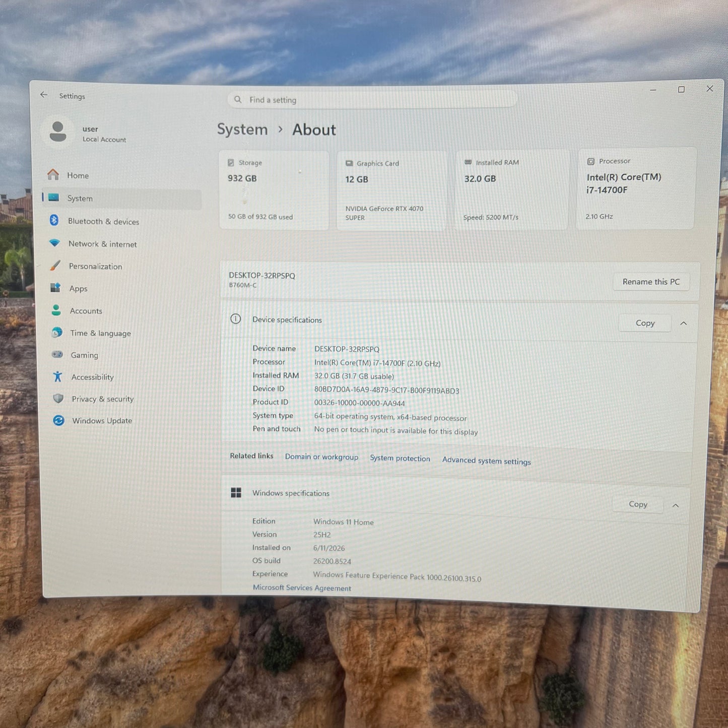The height and width of the screenshot is (728, 728).
Task: Click the Accessibility figure icon
Action: point(57,376)
